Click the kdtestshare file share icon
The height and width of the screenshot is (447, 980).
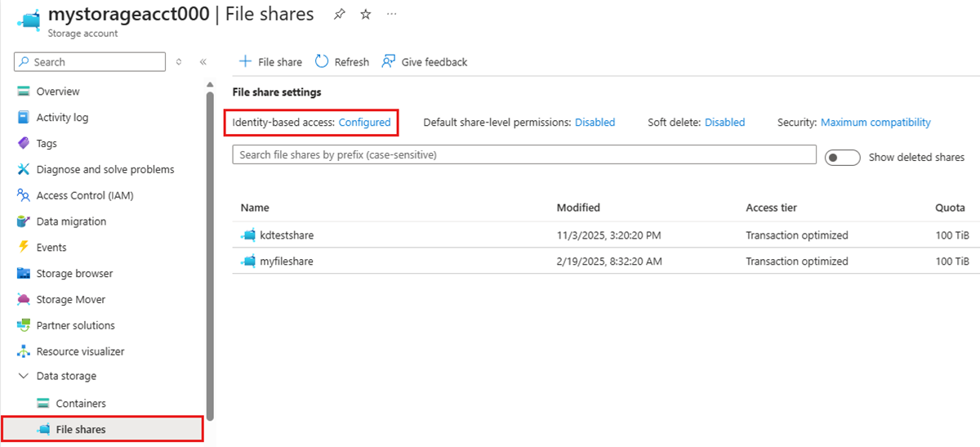(248, 235)
